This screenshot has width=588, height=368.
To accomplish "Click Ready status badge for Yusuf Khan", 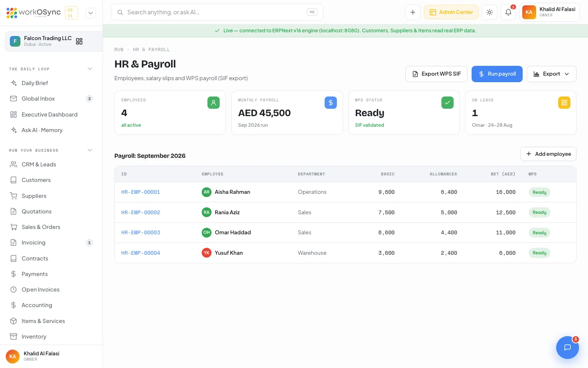I will (539, 253).
